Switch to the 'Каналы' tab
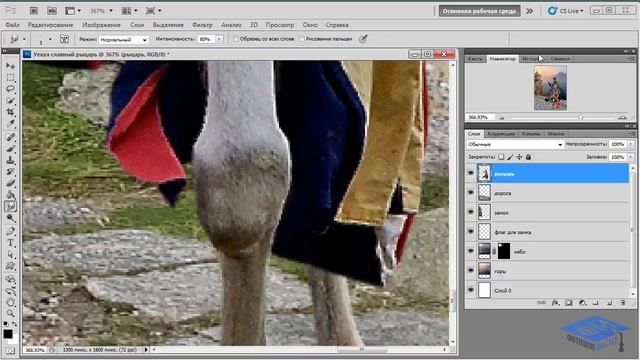The image size is (640, 360). click(531, 133)
